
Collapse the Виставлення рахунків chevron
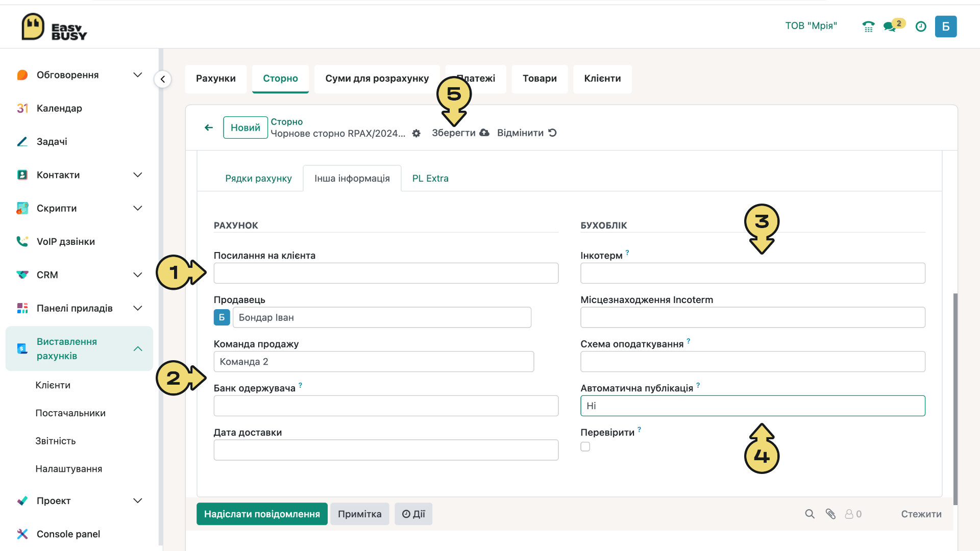point(137,348)
